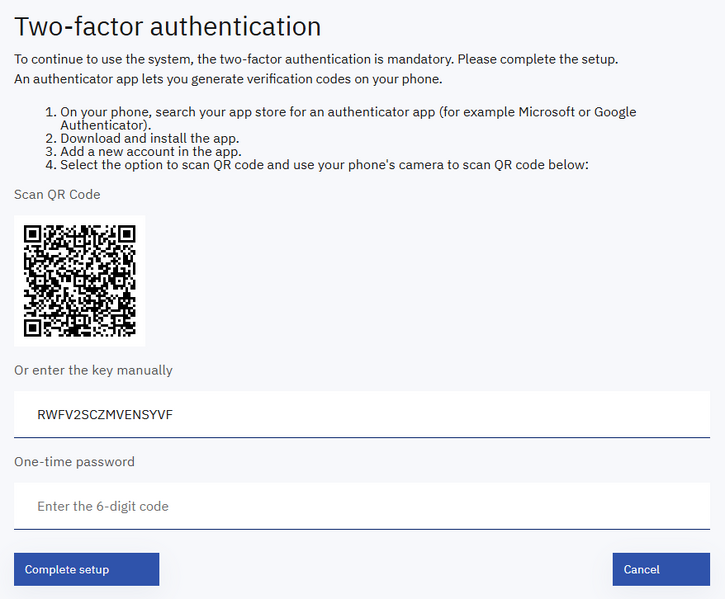Viewport: 725px width, 599px height.
Task: Cancel the two-factor setup
Action: pyautogui.click(x=661, y=569)
